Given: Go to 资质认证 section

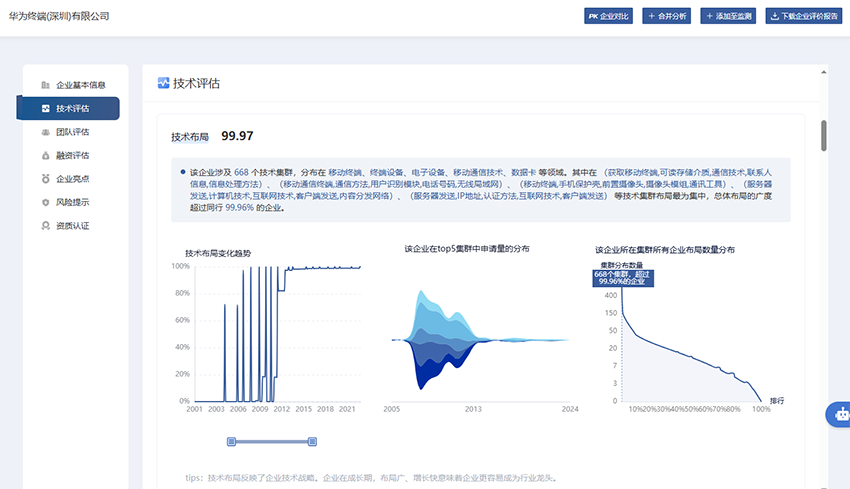Looking at the screenshot, I should coord(73,226).
